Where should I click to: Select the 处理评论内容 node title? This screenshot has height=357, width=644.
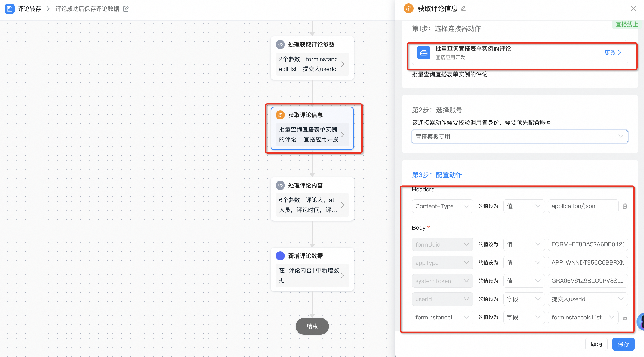tap(305, 185)
